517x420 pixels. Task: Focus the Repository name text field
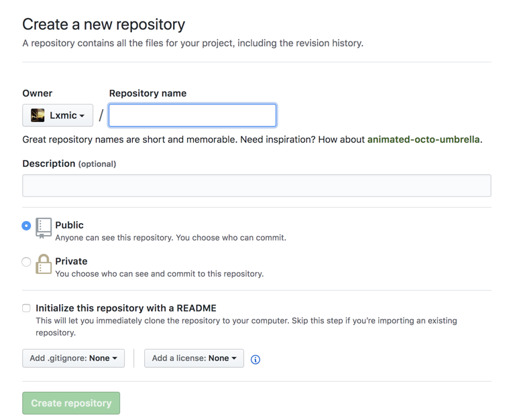coord(192,115)
